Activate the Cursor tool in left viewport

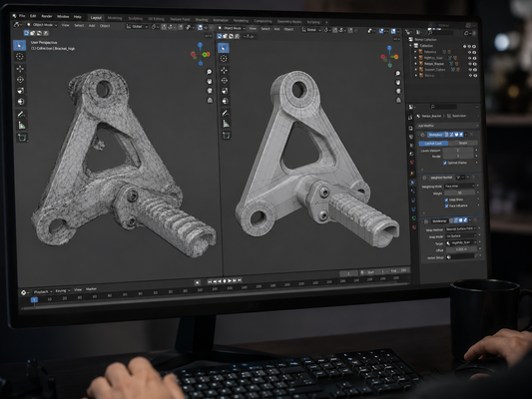20,56
